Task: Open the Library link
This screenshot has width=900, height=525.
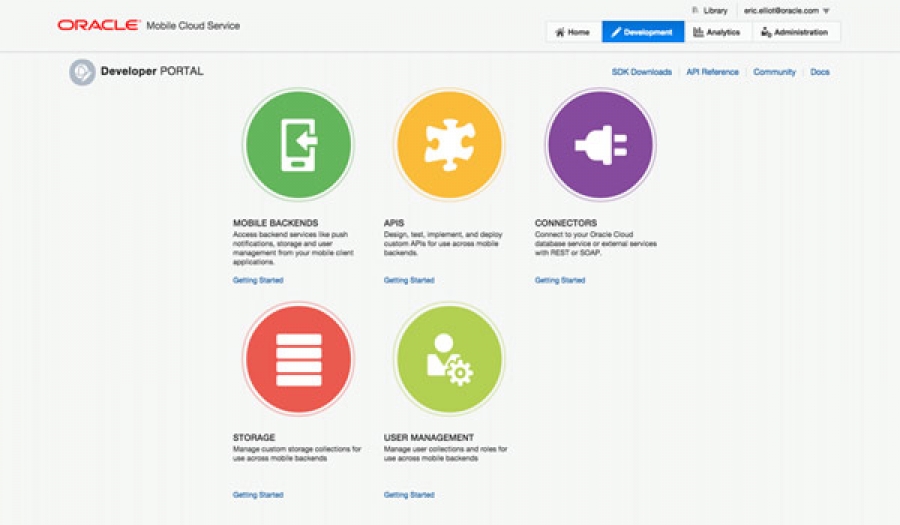Action: click(710, 10)
